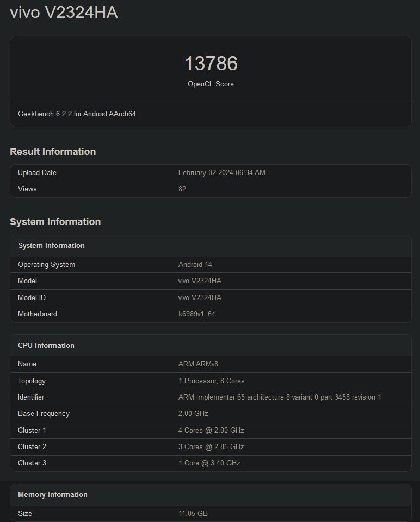Click Geekbench 6.2.2 for Android AArch64 text

click(77, 114)
